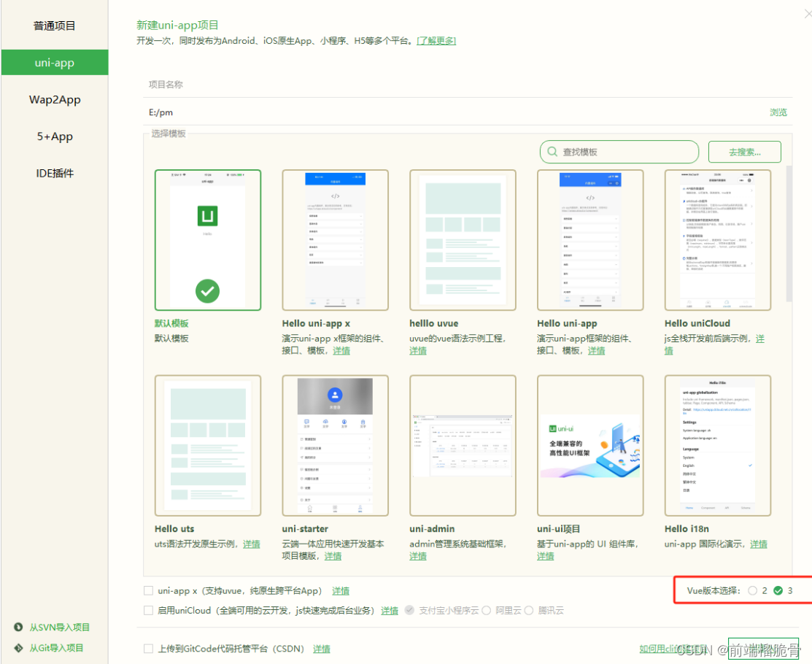Open the 了解更多 link
This screenshot has height=664, width=812.
click(x=436, y=41)
